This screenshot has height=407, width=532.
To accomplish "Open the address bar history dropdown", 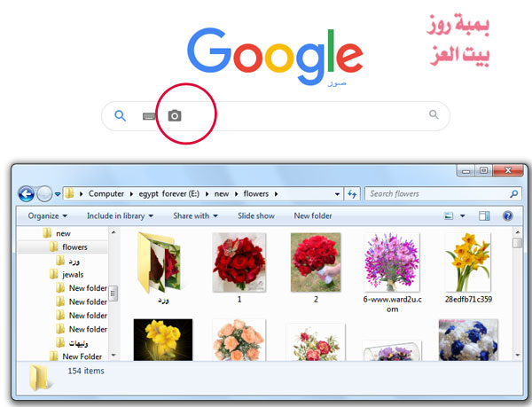I will pos(337,194).
